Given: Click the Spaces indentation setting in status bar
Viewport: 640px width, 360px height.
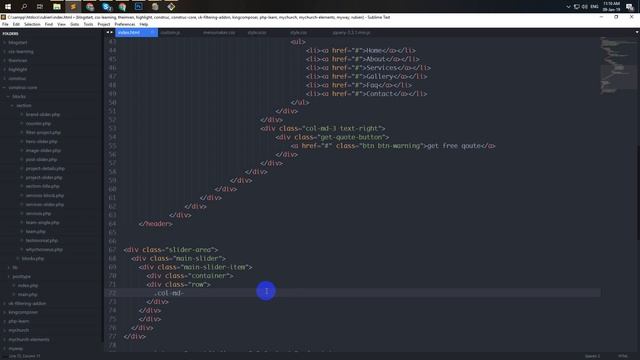Looking at the screenshot, I should [592, 356].
